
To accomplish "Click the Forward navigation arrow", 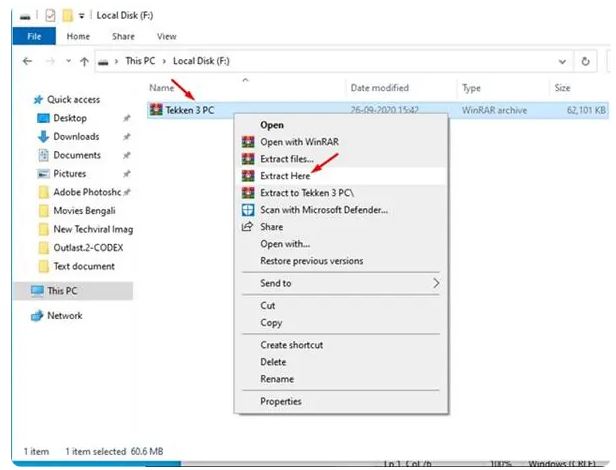I will [x=50, y=61].
